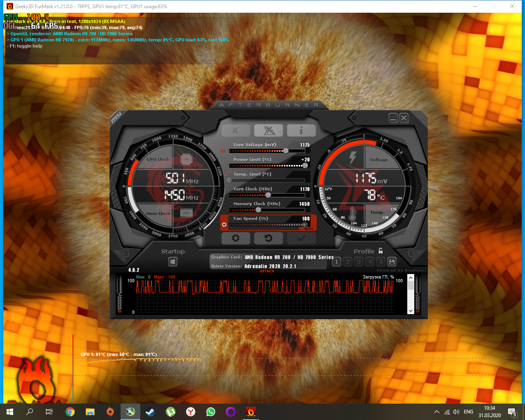Close the MSI Afterburner window
This screenshot has height=420, width=525.
coord(404,118)
